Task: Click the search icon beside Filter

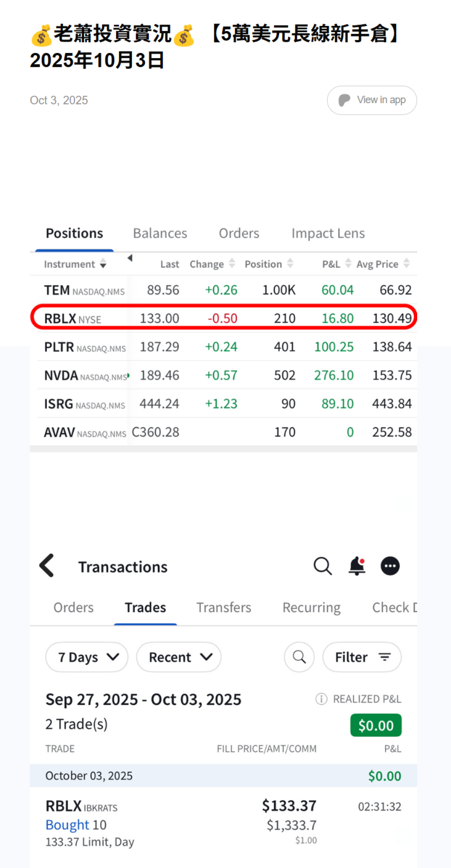Action: (x=299, y=657)
